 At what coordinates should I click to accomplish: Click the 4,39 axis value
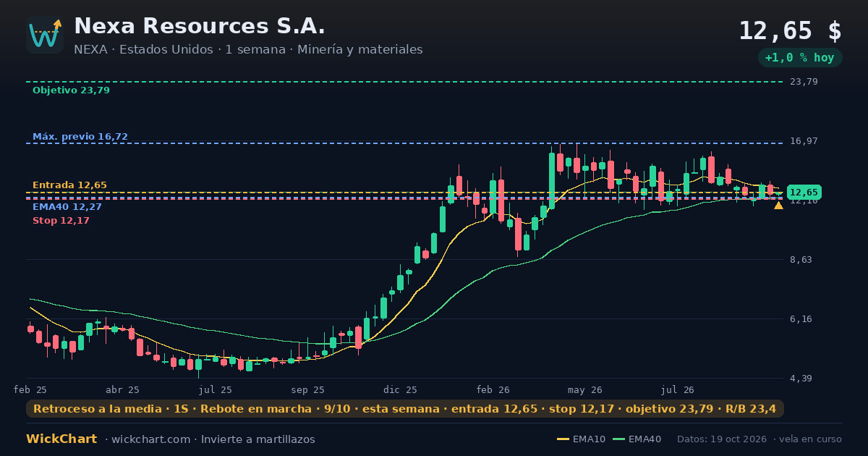tap(801, 379)
